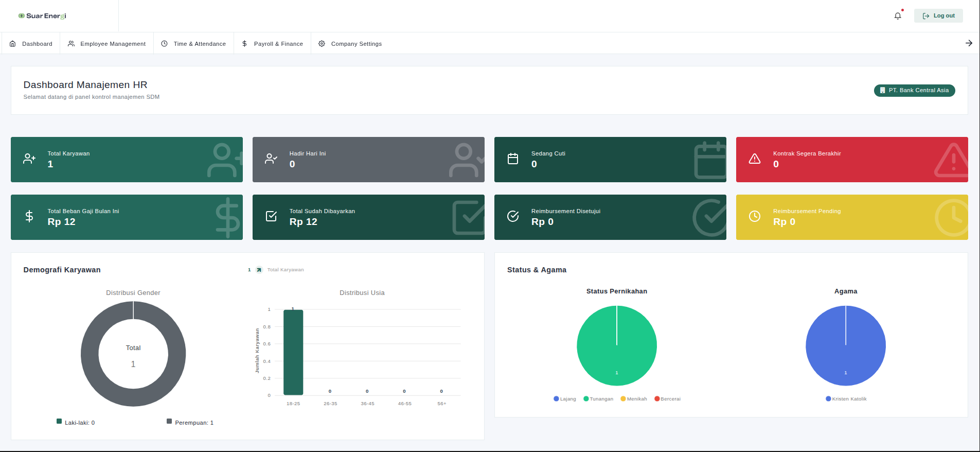
Task: Toggle the Tunangan legend item
Action: (598, 399)
